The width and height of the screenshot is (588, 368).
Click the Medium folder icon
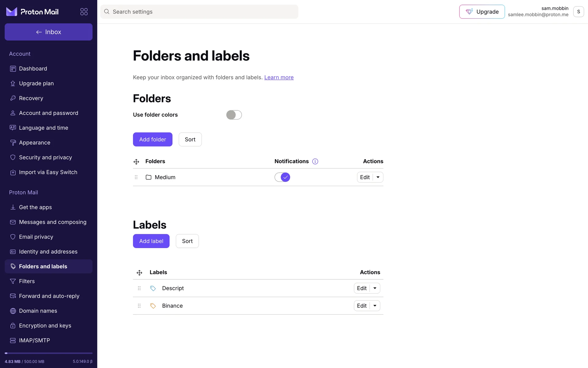pyautogui.click(x=149, y=177)
